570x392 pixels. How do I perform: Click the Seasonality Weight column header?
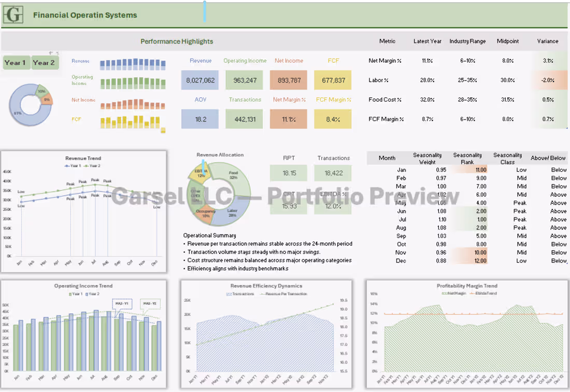click(427, 158)
